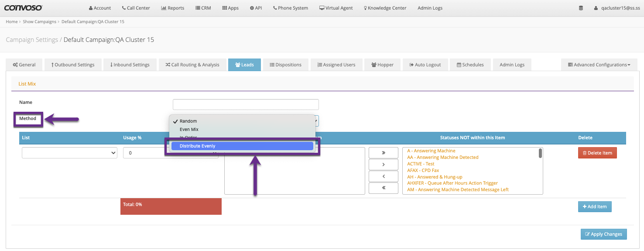Image resolution: width=644 pixels, height=251 pixels.
Task: Choose Distribute Evenly method option
Action: [x=242, y=146]
